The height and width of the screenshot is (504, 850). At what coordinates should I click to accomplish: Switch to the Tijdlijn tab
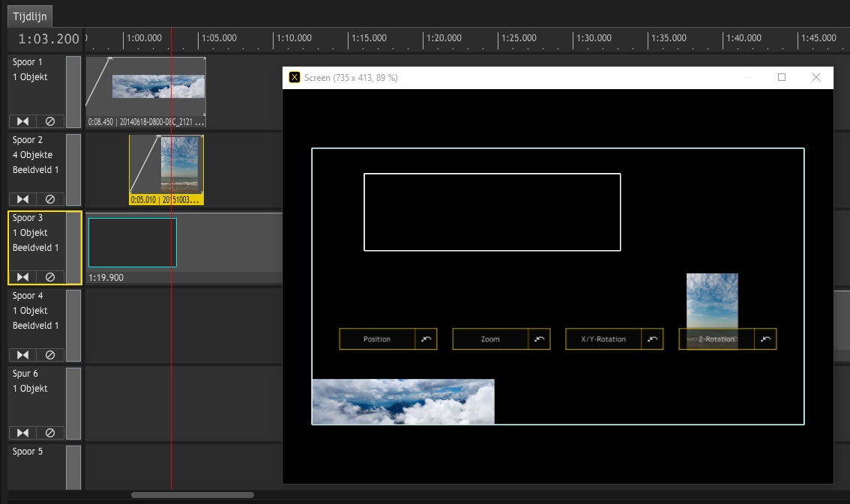point(30,16)
